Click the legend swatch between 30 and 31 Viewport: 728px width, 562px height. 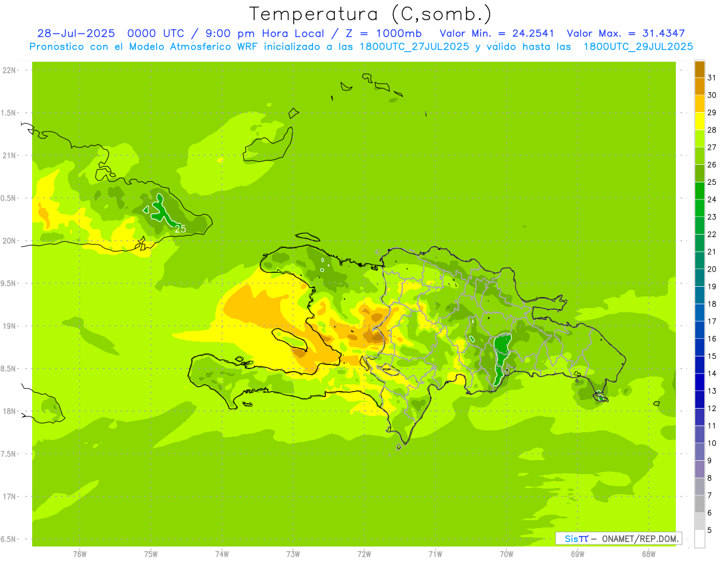[699, 86]
